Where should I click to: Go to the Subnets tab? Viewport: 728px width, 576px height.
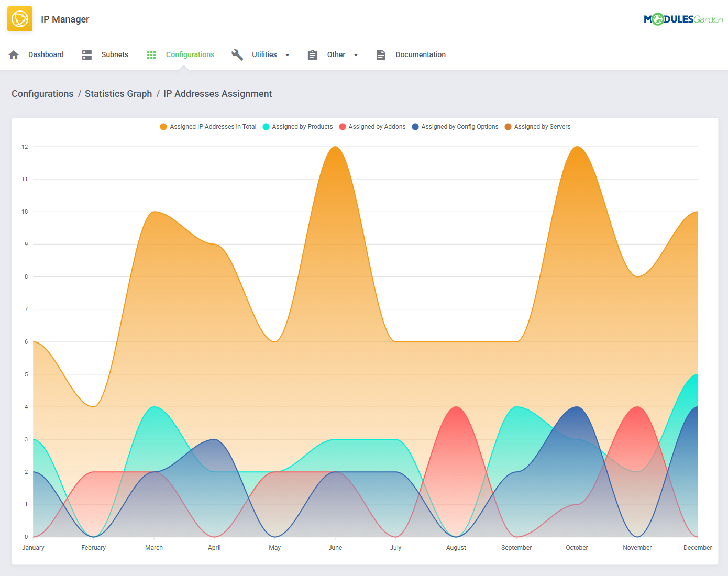point(115,55)
